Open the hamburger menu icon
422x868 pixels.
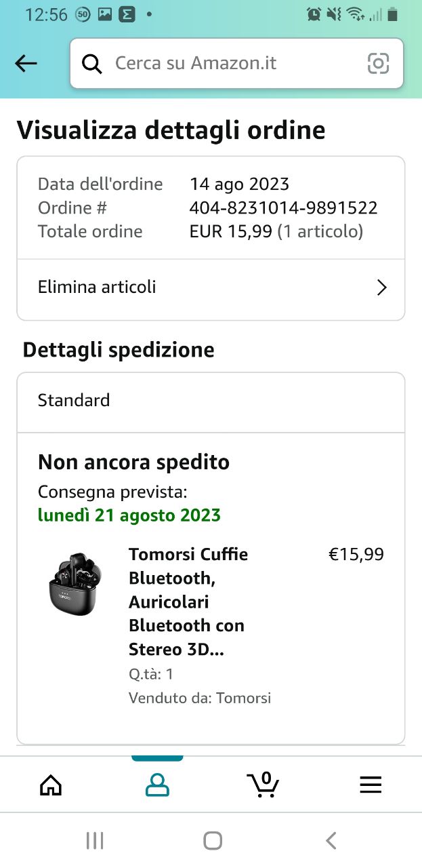pos(371,785)
